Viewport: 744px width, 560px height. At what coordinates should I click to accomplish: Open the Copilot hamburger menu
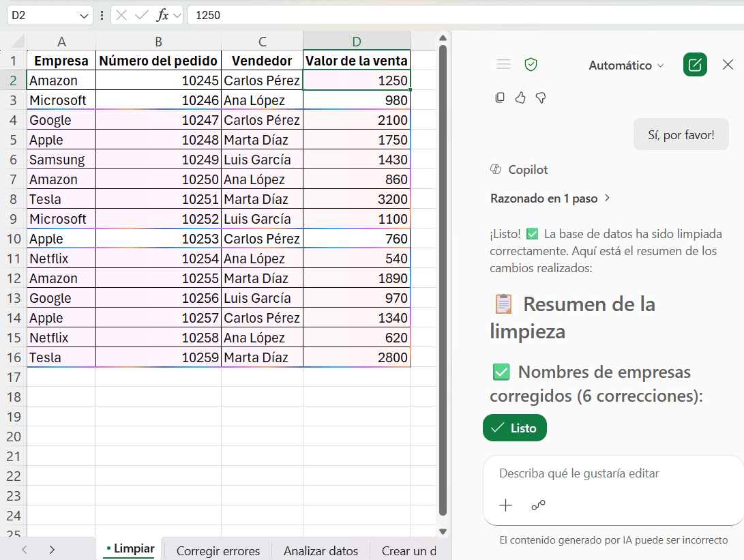coord(503,65)
